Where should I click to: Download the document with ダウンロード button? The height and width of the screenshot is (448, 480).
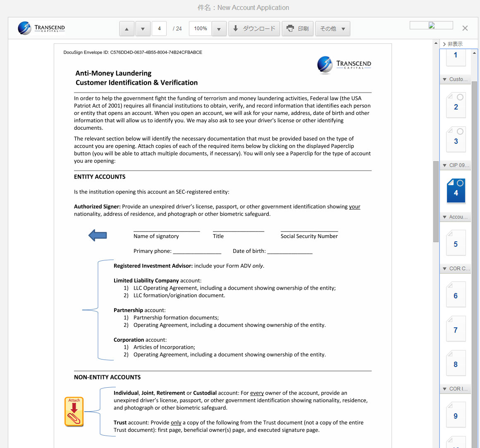click(254, 29)
